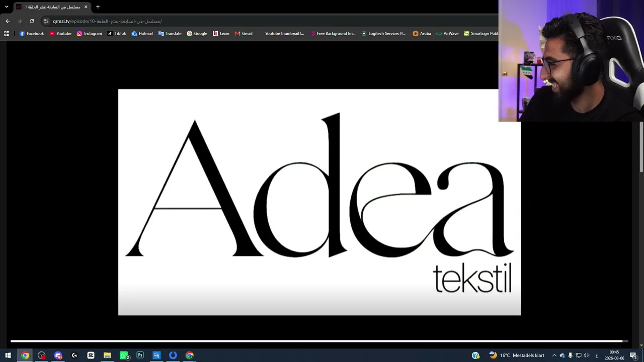This screenshot has width=644, height=362.
Task: Go back to the previous page
Action: point(8,21)
